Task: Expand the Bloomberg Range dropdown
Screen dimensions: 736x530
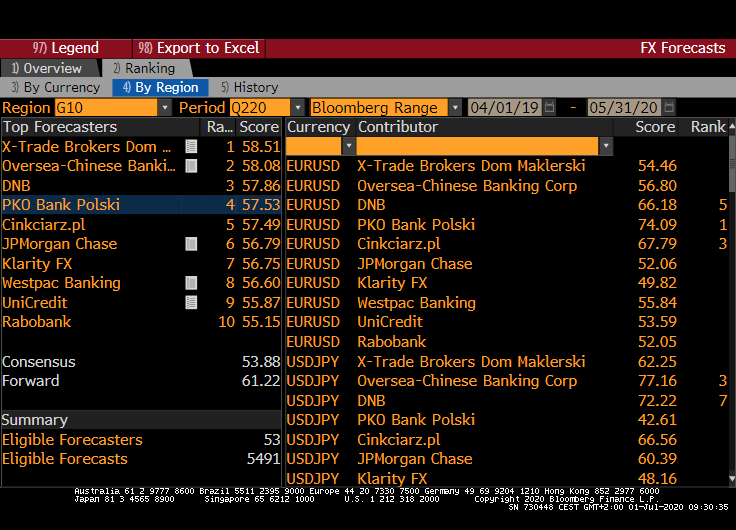Action: [x=455, y=108]
